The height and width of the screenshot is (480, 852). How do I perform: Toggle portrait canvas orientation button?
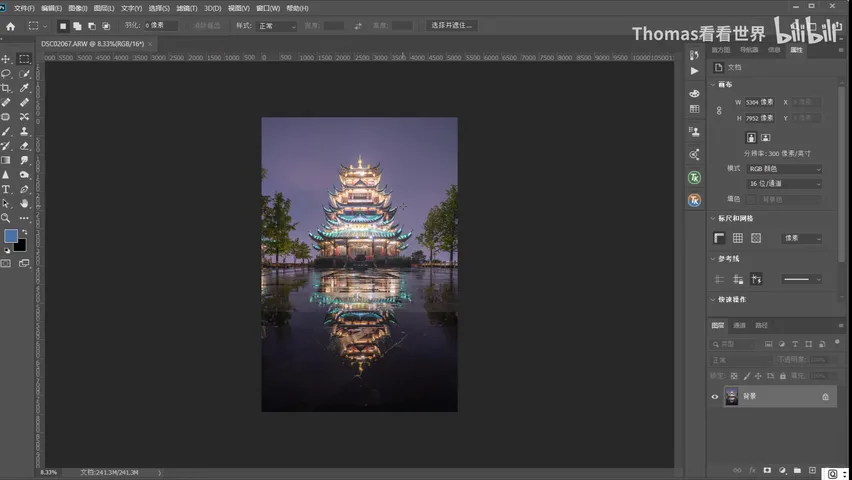click(751, 138)
